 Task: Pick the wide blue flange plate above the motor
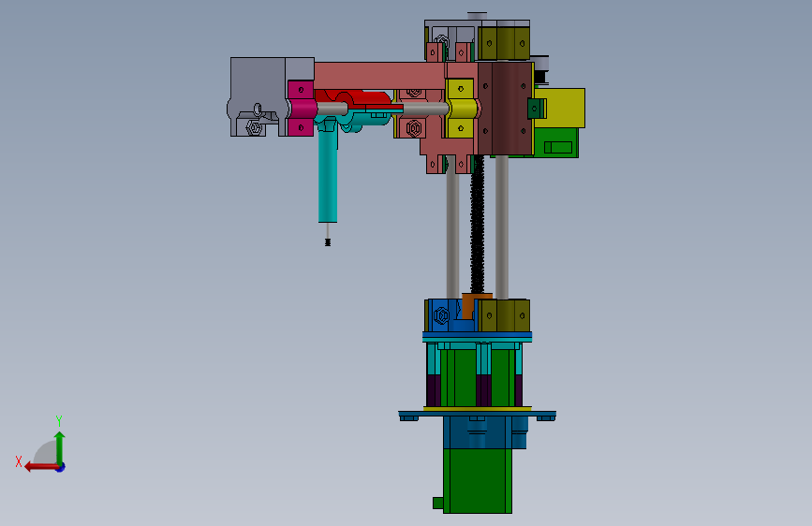pos(477,416)
